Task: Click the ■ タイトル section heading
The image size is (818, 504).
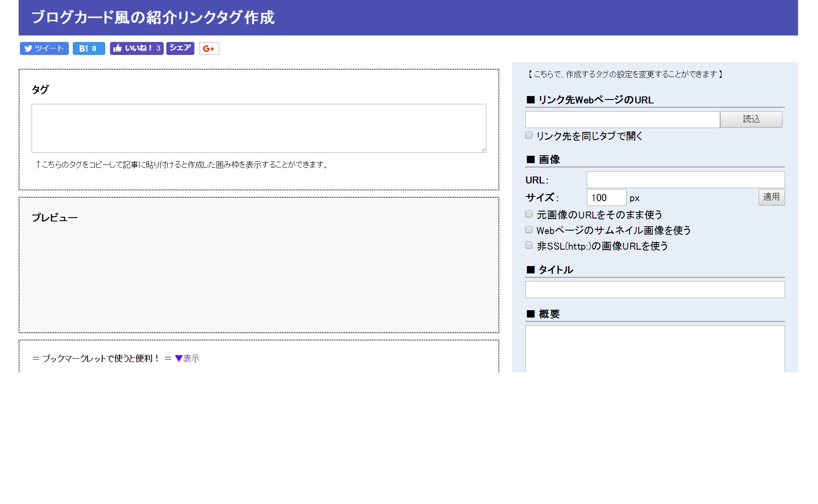Action: (x=550, y=270)
